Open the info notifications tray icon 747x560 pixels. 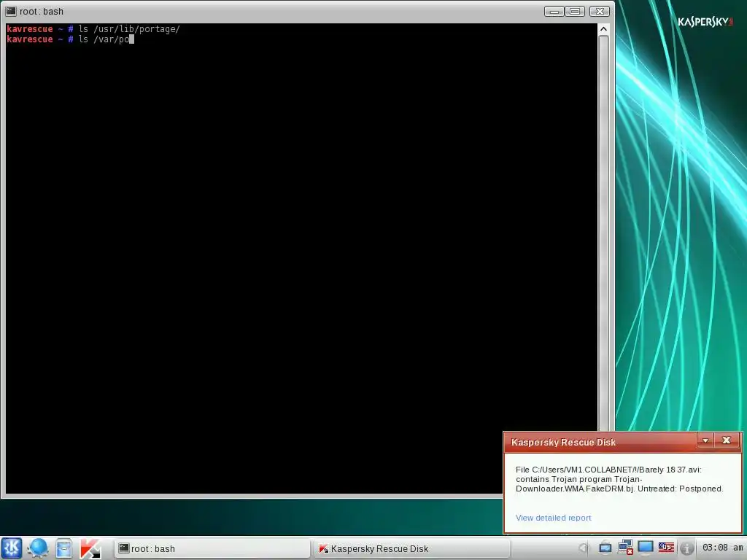(x=686, y=548)
